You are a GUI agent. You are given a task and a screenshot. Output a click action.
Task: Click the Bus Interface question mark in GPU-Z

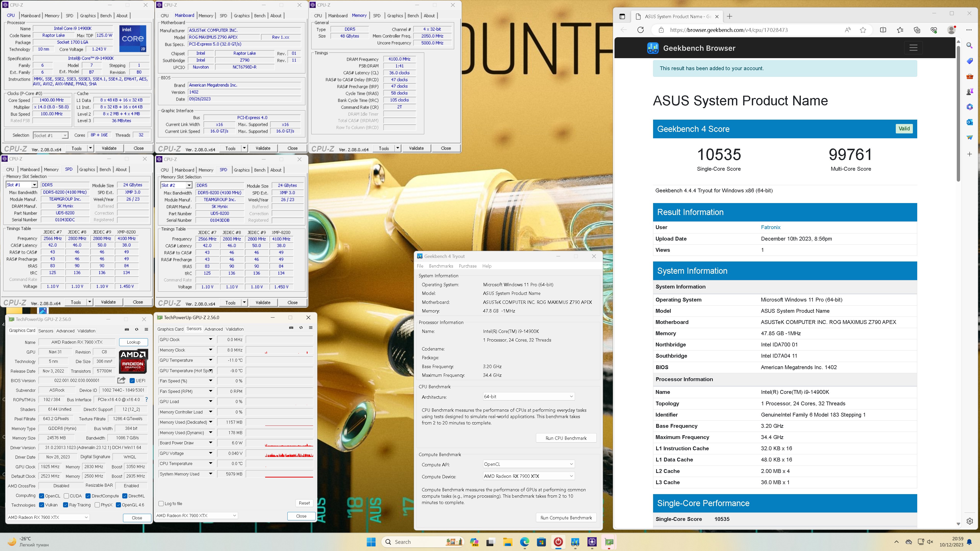pyautogui.click(x=146, y=400)
